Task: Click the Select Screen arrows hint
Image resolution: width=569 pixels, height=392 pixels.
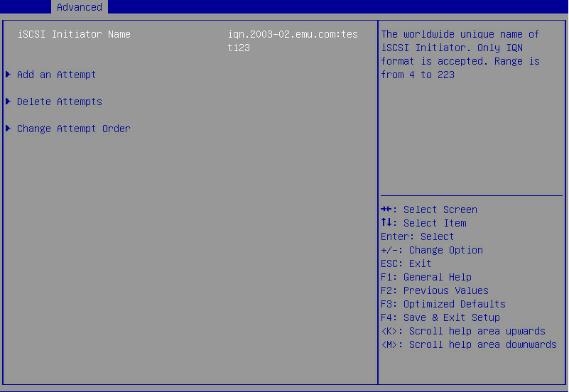Action: coord(429,209)
